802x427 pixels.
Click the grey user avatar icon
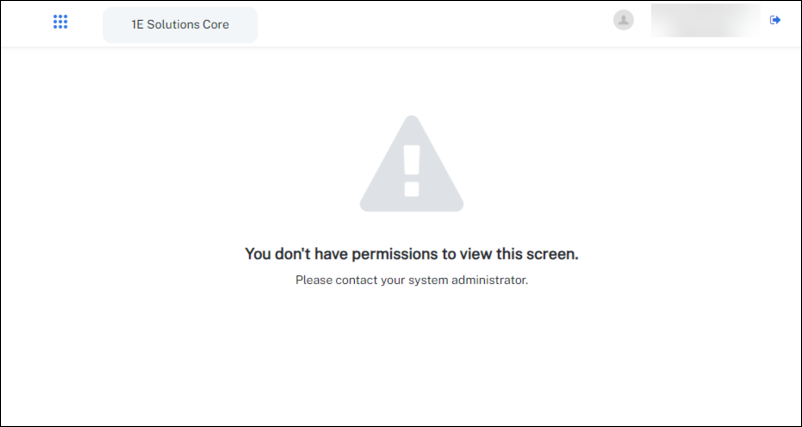click(623, 20)
